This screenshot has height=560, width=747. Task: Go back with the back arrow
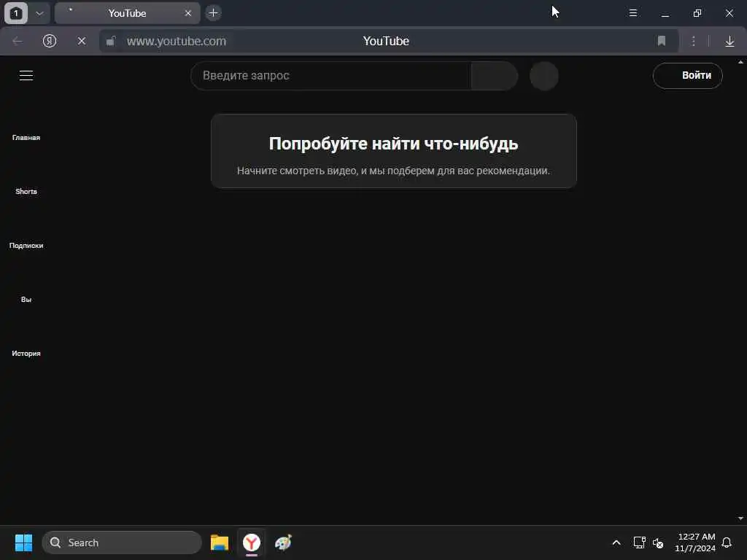[x=18, y=41]
